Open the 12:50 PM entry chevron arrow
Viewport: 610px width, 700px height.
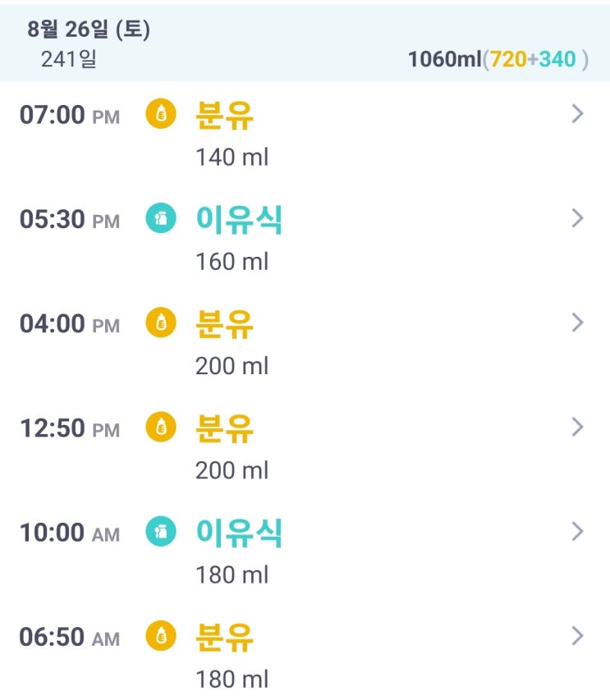[x=577, y=427]
